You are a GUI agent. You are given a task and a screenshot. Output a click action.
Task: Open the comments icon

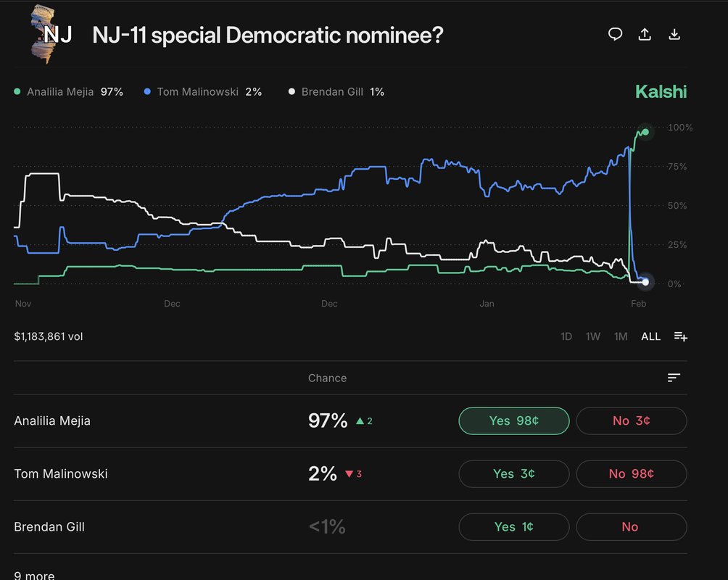(x=615, y=33)
